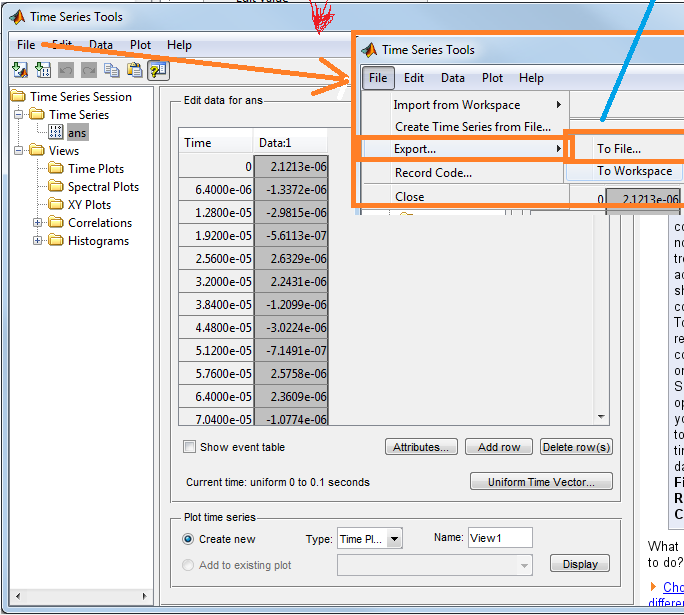Screen dimensions: 684x615
Task: Click the Time Series folder icon in tree
Action: pos(37,114)
